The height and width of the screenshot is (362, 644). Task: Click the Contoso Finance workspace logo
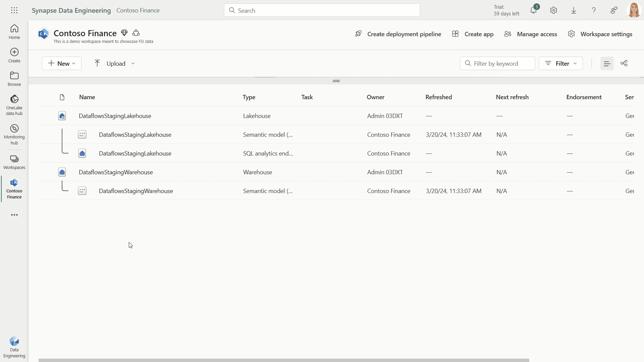coord(43,34)
